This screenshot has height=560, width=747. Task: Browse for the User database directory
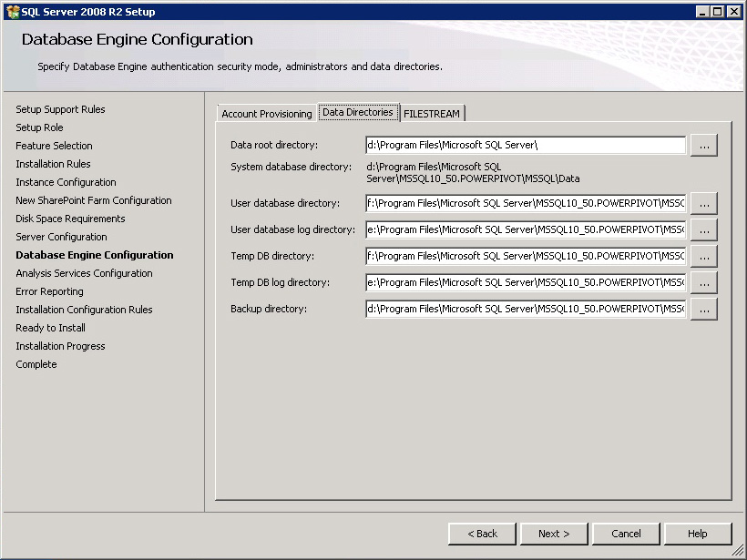tap(704, 203)
